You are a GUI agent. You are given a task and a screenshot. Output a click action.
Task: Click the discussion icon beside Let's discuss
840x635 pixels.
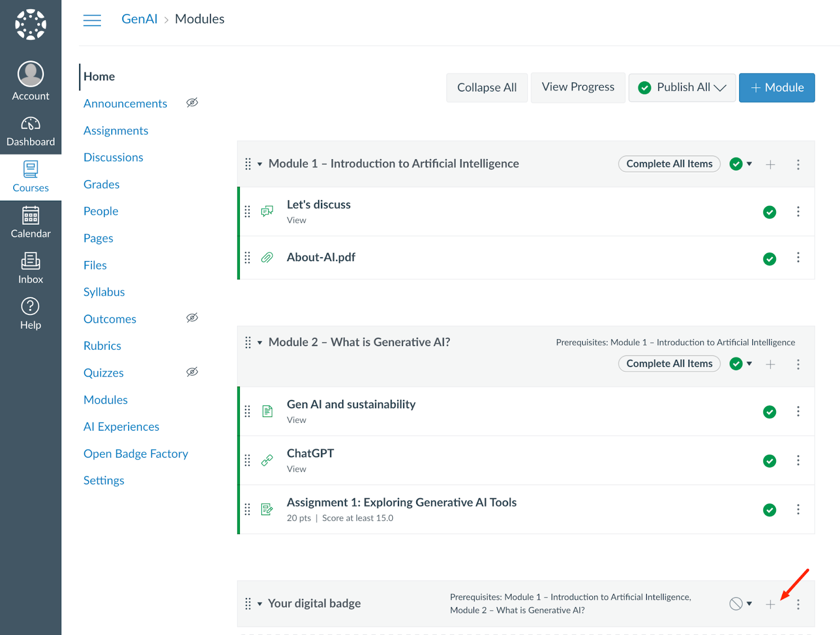tap(267, 211)
